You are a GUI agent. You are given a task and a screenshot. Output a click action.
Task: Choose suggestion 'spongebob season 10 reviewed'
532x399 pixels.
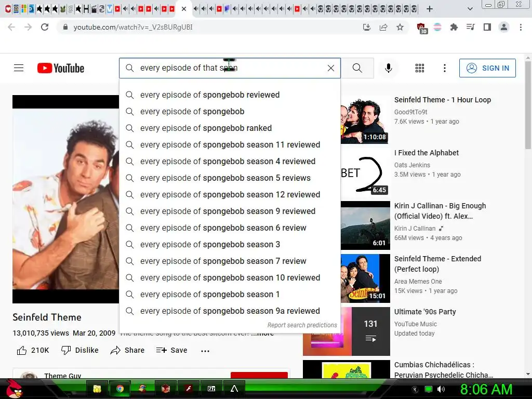click(x=230, y=277)
